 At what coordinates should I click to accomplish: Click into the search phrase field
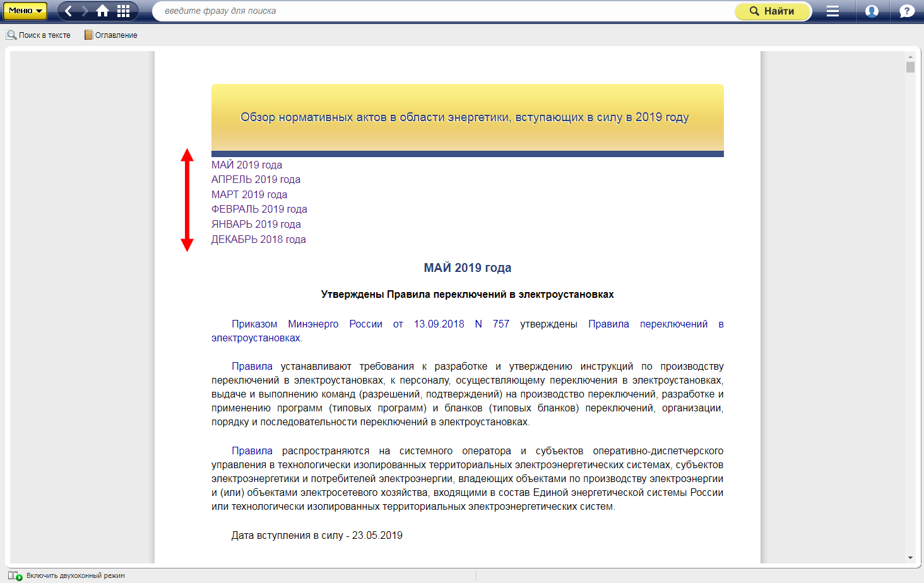click(442, 11)
